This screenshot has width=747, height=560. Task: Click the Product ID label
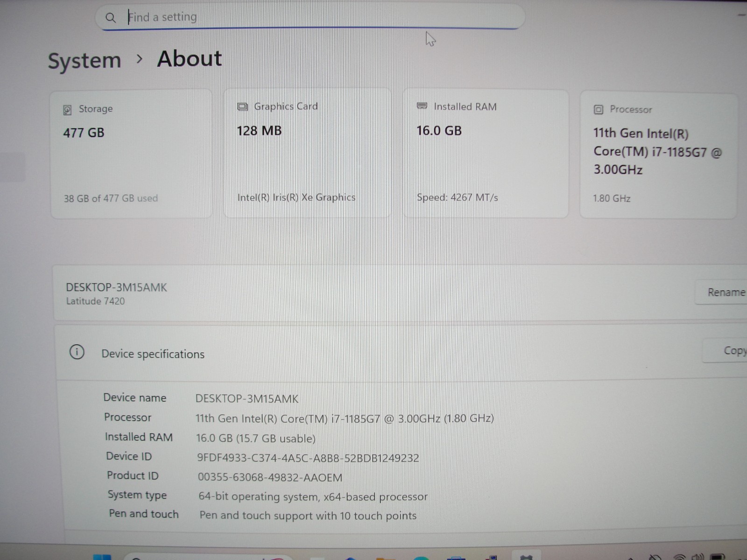(x=133, y=476)
